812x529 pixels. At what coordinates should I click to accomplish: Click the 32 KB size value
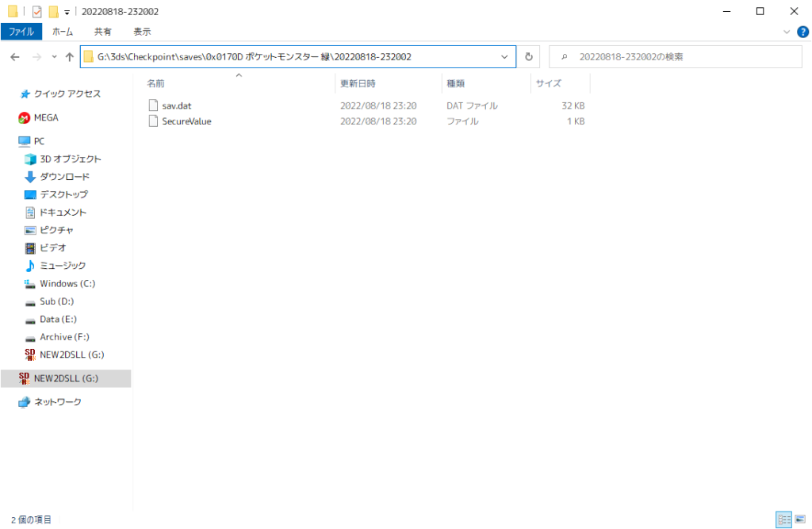click(573, 105)
